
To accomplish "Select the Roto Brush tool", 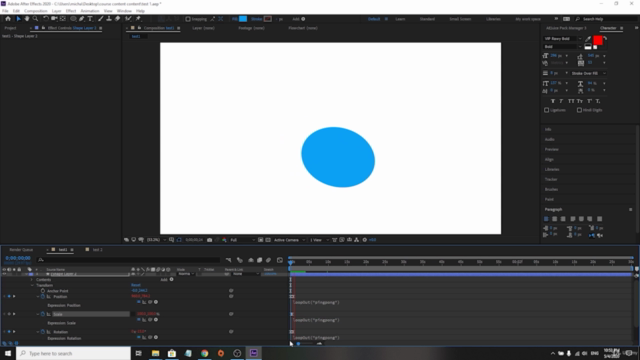I will tap(128, 19).
